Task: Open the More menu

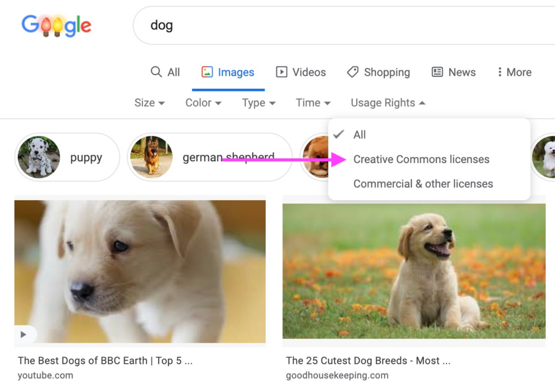Action: (514, 72)
